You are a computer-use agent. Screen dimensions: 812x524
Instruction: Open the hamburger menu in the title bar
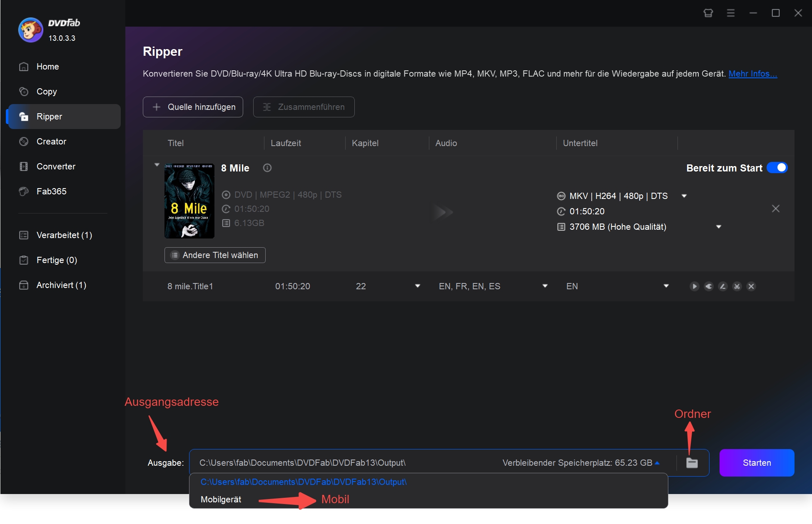click(731, 13)
